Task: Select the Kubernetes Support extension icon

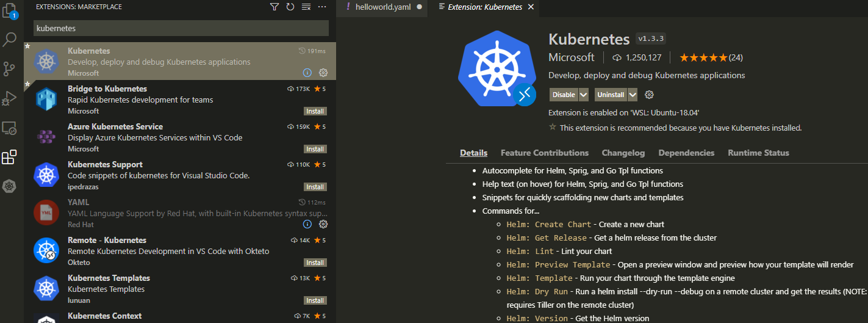Action: (x=46, y=175)
